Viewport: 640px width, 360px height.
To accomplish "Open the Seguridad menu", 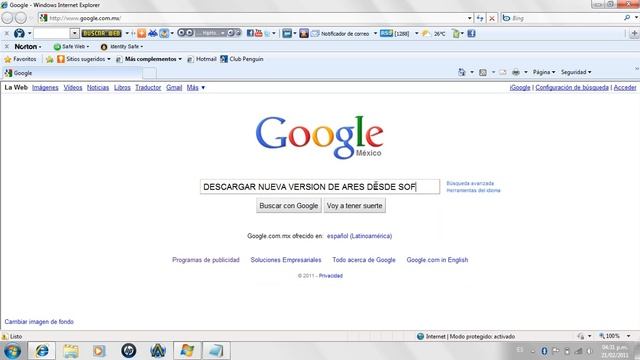I will tap(576, 72).
